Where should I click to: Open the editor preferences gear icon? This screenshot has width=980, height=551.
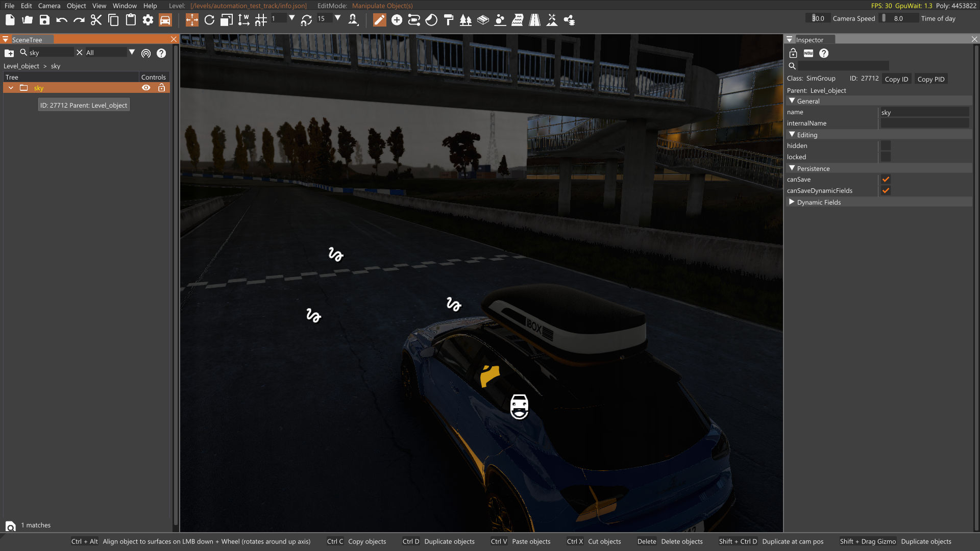click(148, 20)
